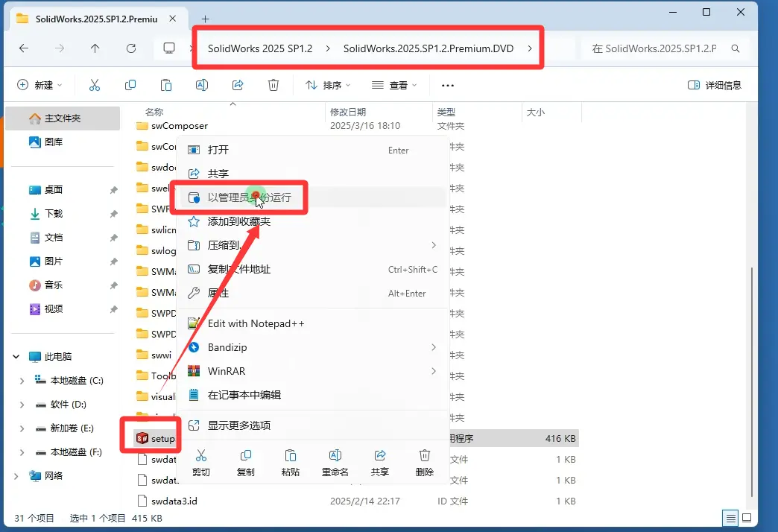Click the Share icon in the toolbar
The image size is (778, 532).
click(238, 86)
